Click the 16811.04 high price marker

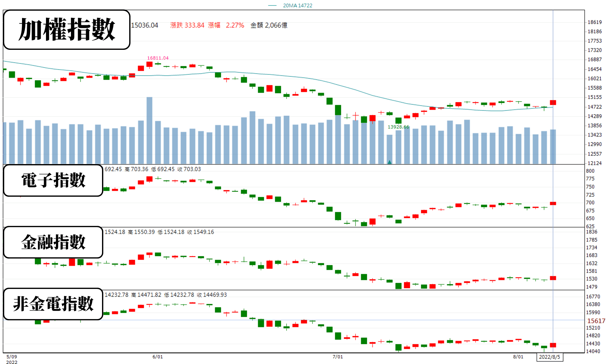click(158, 58)
